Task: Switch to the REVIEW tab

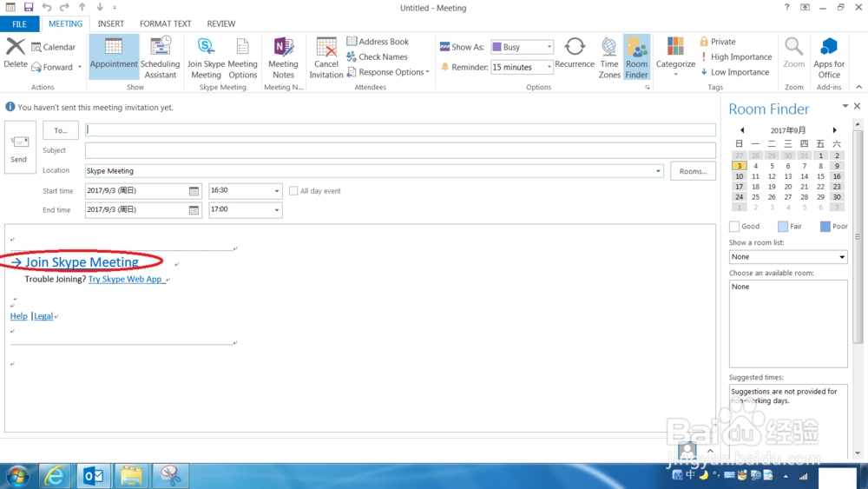Action: click(220, 23)
